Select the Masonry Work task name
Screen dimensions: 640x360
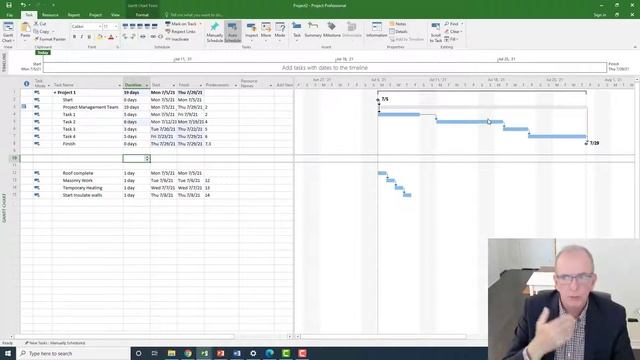[78, 180]
